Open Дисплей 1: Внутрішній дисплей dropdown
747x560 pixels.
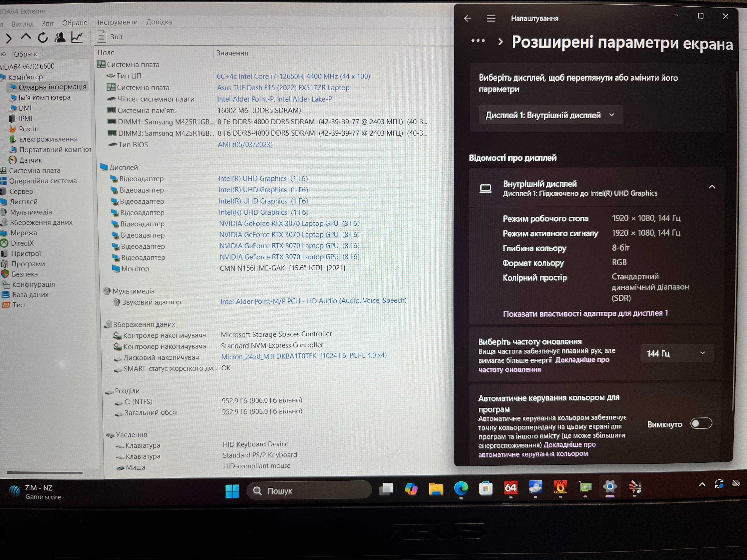(x=551, y=115)
